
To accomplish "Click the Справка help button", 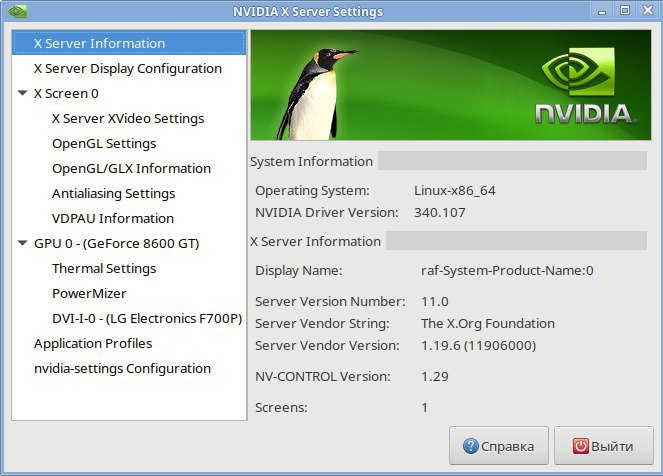I will point(499,446).
